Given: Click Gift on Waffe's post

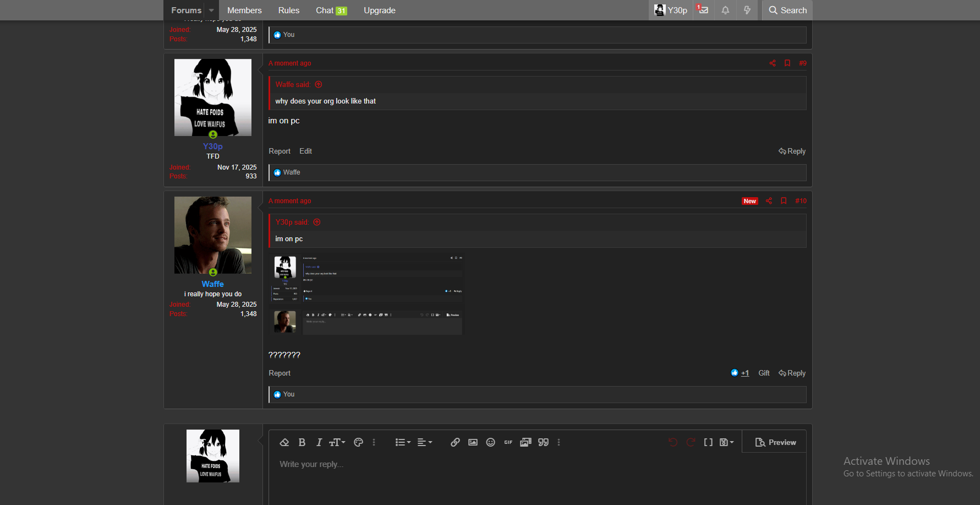Looking at the screenshot, I should click(764, 373).
